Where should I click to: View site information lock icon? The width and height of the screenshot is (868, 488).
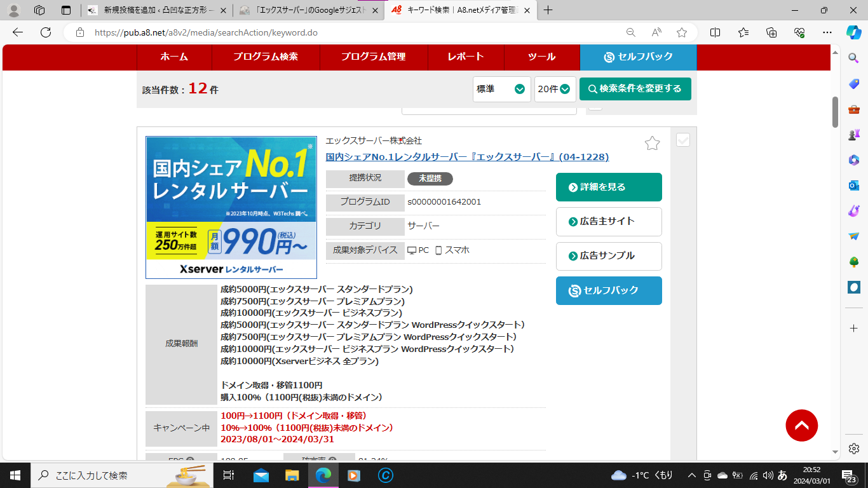(79, 32)
